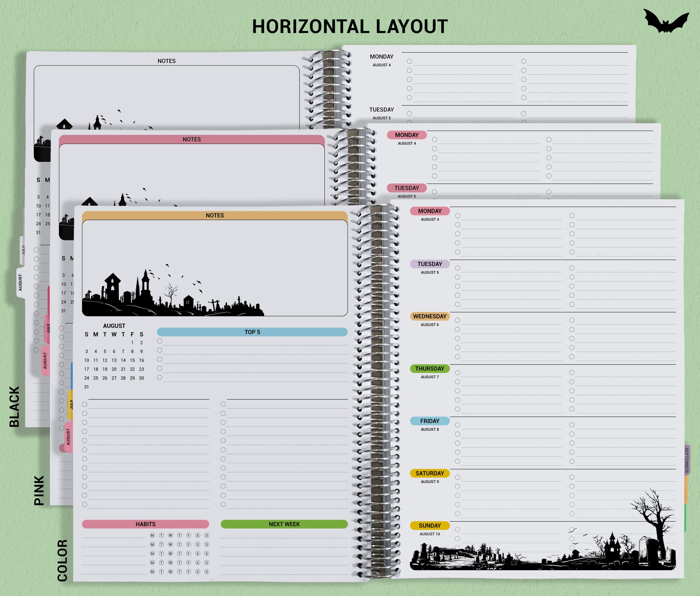
Task: Click the pink planner's MONDAY pill
Action: coord(407,135)
